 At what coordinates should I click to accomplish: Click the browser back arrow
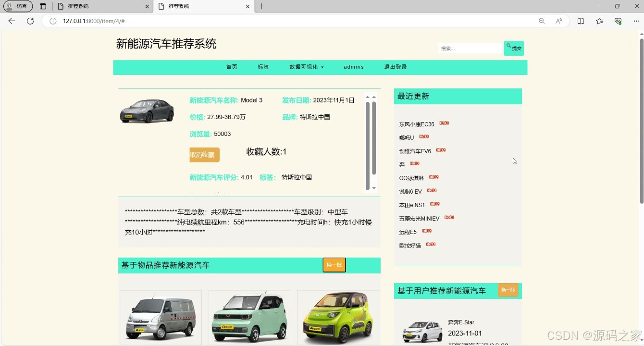tap(12, 21)
